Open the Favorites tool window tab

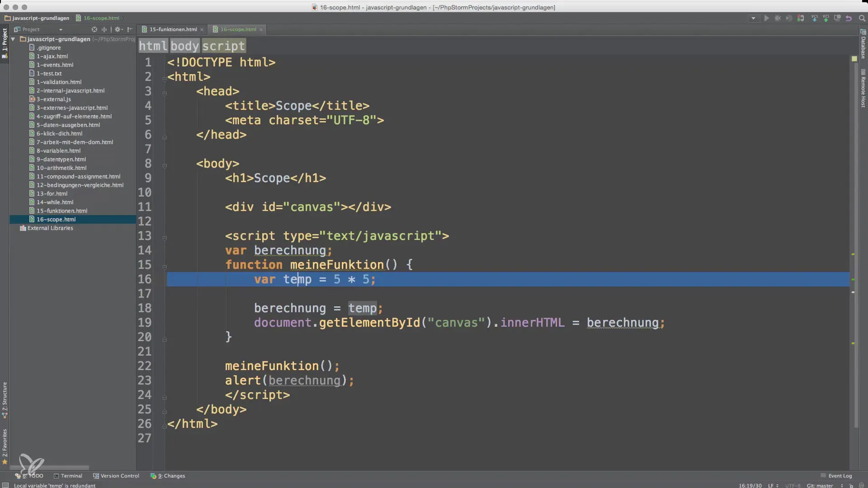click(x=5, y=446)
